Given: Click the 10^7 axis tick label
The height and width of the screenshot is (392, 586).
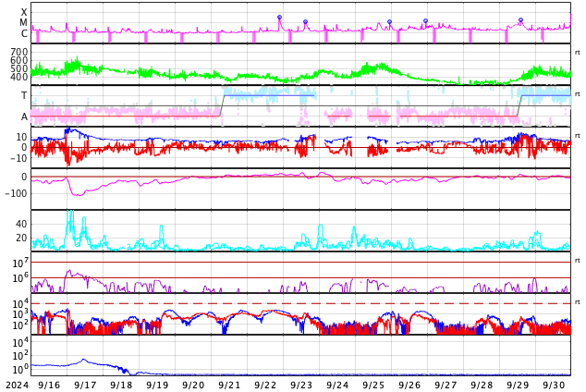Looking at the screenshot, I should [19, 263].
